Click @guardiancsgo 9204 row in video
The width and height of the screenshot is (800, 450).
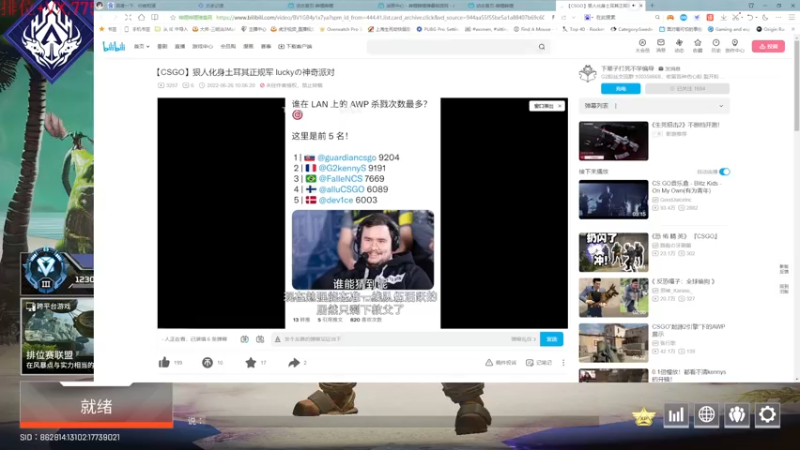tap(346, 158)
